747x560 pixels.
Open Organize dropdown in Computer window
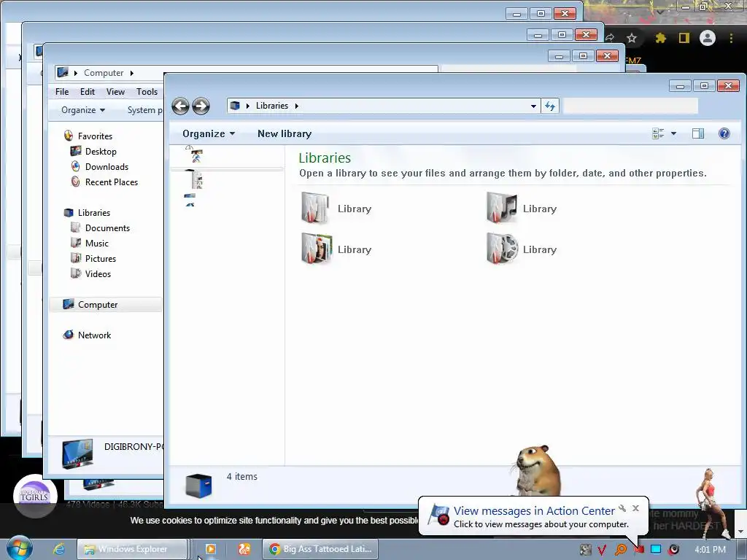pos(83,110)
